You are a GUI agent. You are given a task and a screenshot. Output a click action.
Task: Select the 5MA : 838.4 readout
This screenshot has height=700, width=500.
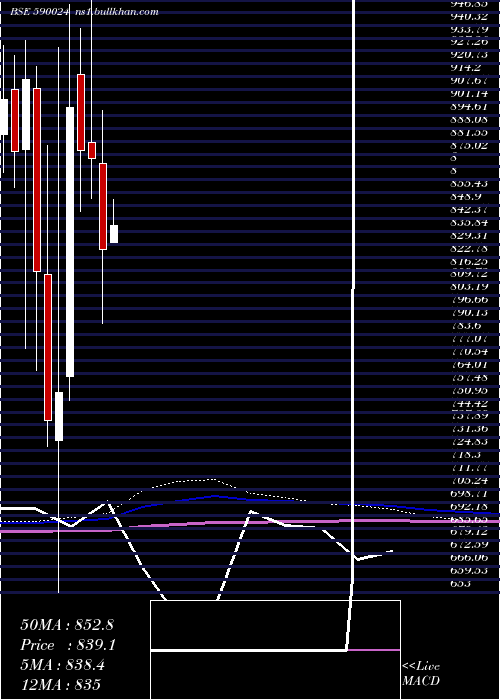pyautogui.click(x=62, y=665)
